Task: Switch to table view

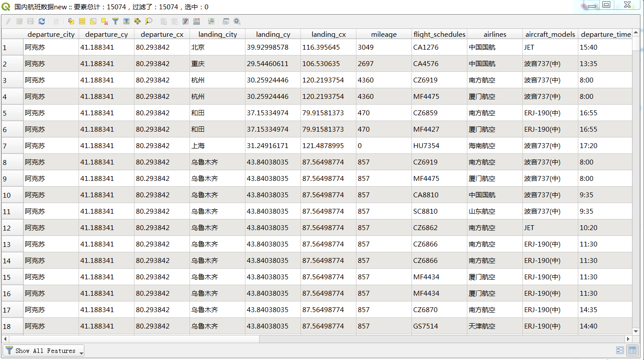Action: (x=632, y=351)
